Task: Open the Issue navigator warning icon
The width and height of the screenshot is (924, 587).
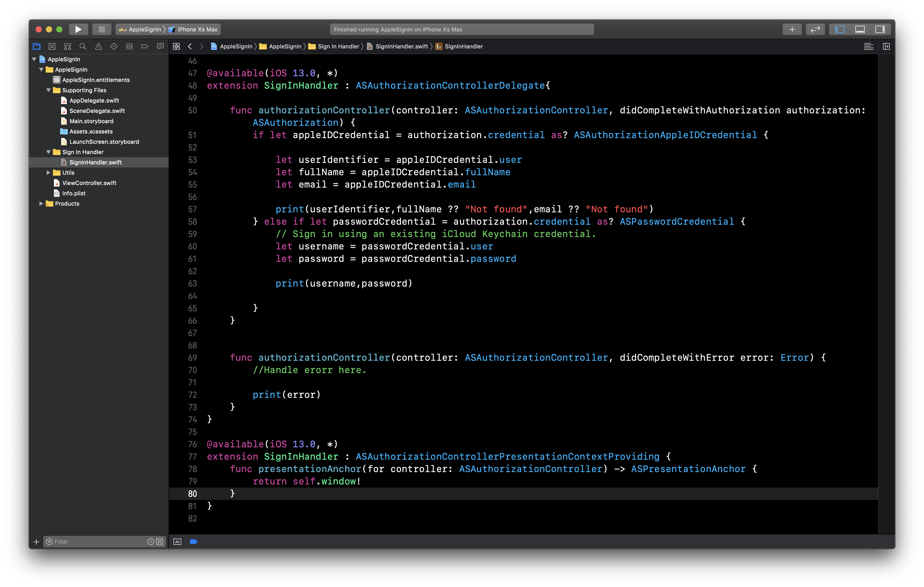Action: [99, 46]
